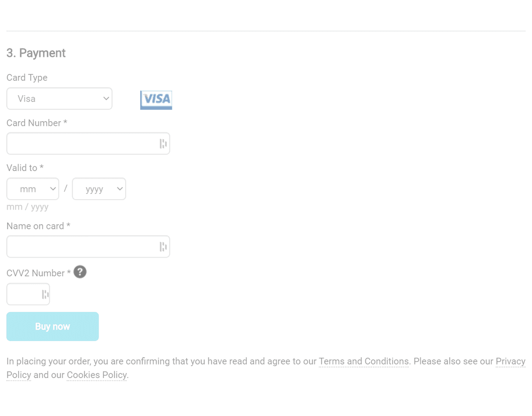Click the "CVV2 Number *" label text
The width and height of the screenshot is (532, 416).
tap(38, 274)
